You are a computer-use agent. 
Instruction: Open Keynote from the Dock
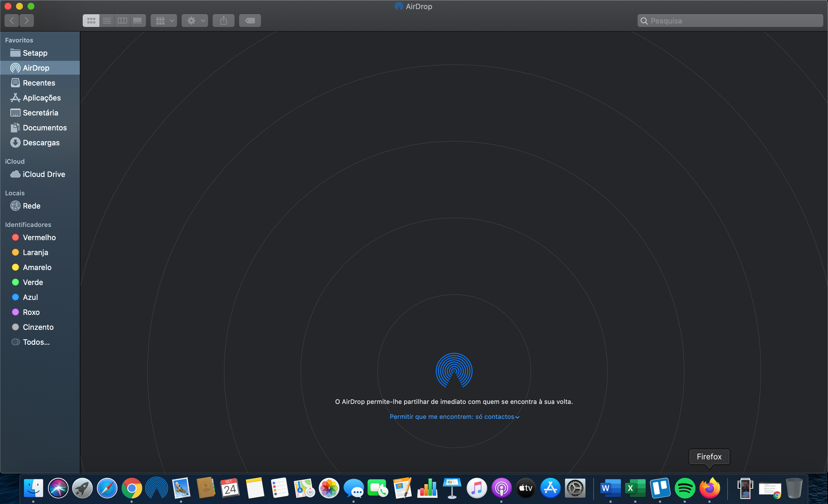(x=452, y=488)
